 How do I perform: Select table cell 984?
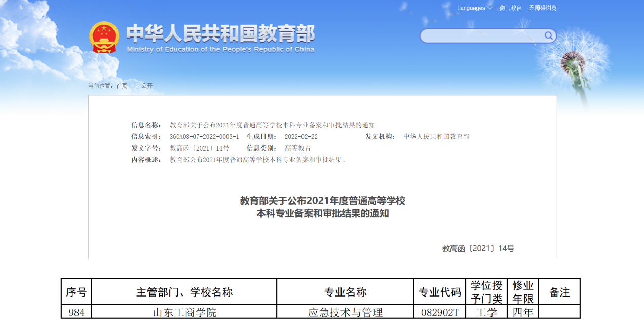tap(77, 312)
